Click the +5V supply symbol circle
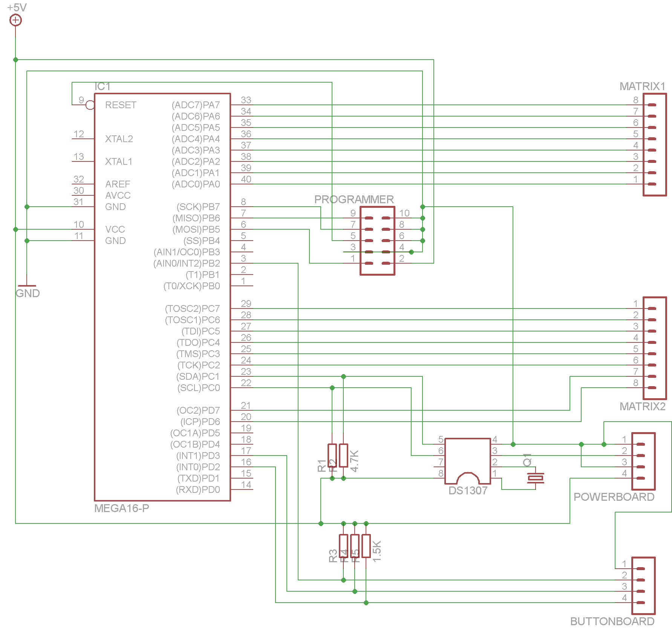Viewport: 672px width, 632px height. pyautogui.click(x=15, y=20)
